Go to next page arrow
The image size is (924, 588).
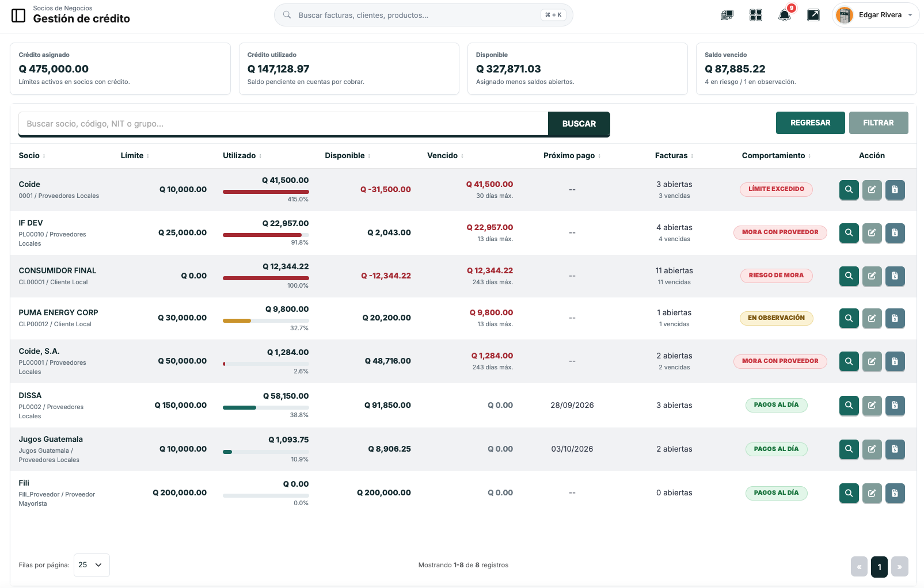(900, 567)
